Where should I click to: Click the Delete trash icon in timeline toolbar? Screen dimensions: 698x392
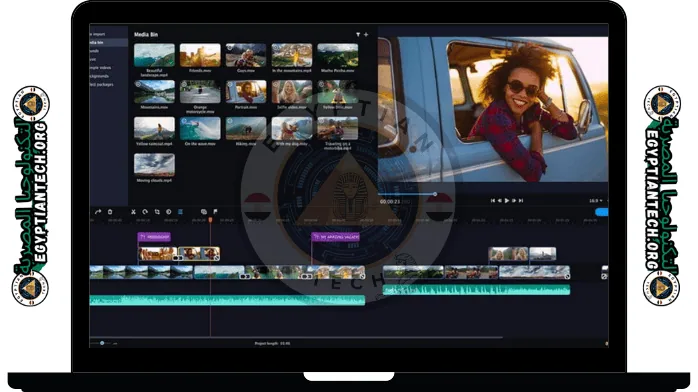click(110, 212)
